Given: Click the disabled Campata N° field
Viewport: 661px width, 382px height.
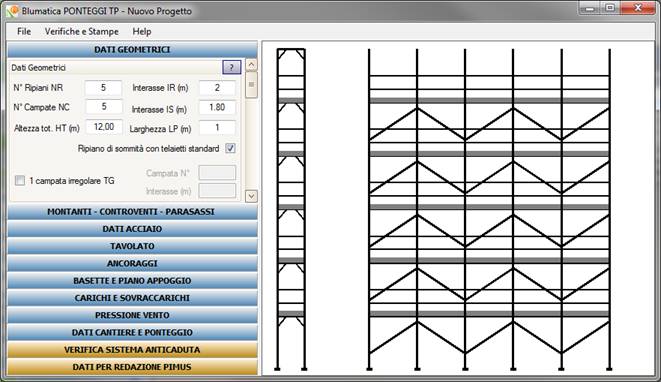Looking at the screenshot, I should coord(217,173).
